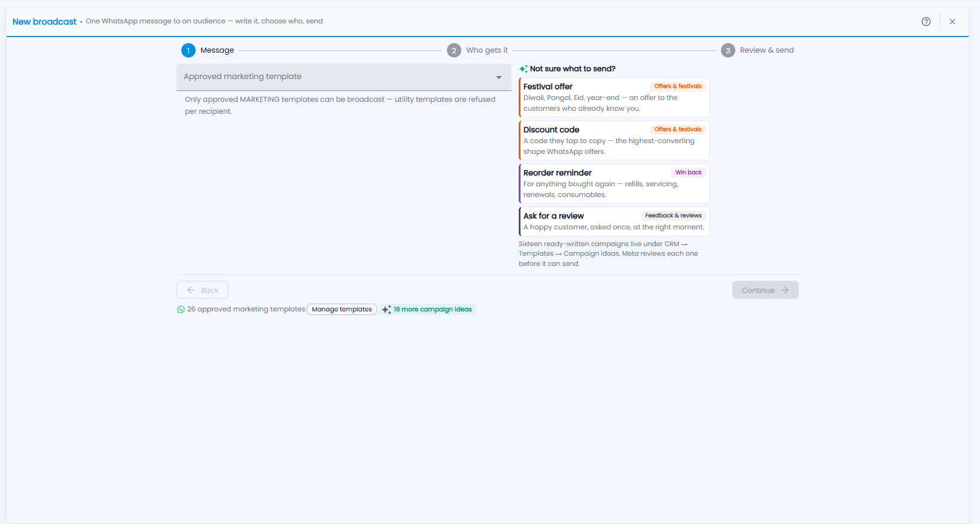The width and height of the screenshot is (980, 524).
Task: Go to step 1 Message
Action: (208, 50)
